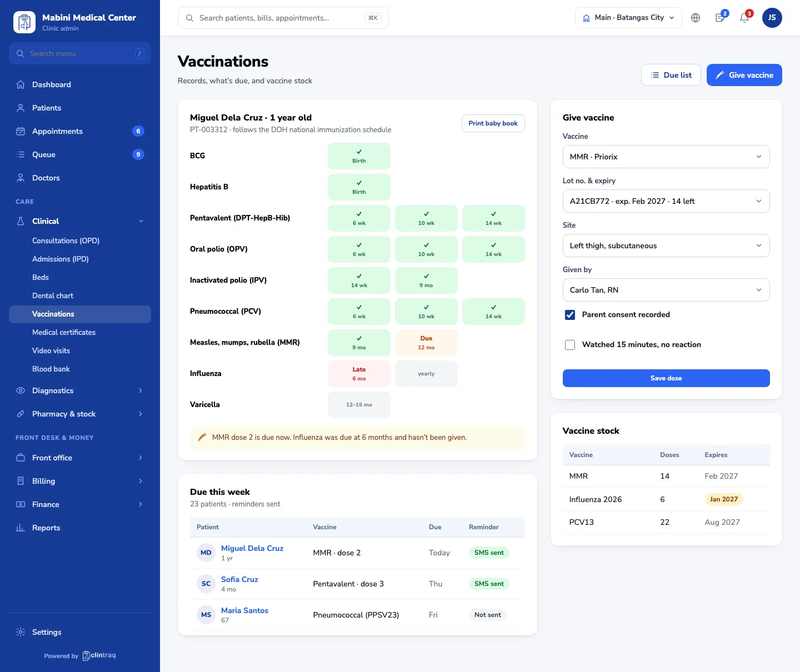Select the MMR Due 12 mo dose cell

[x=426, y=343]
